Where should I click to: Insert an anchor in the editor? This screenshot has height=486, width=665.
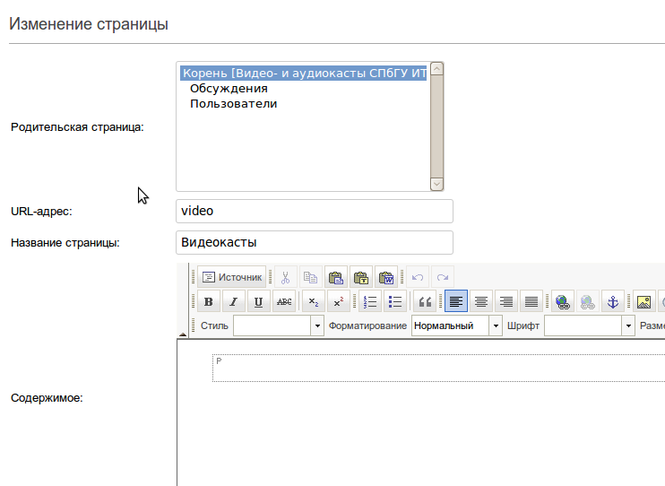pos(613,301)
